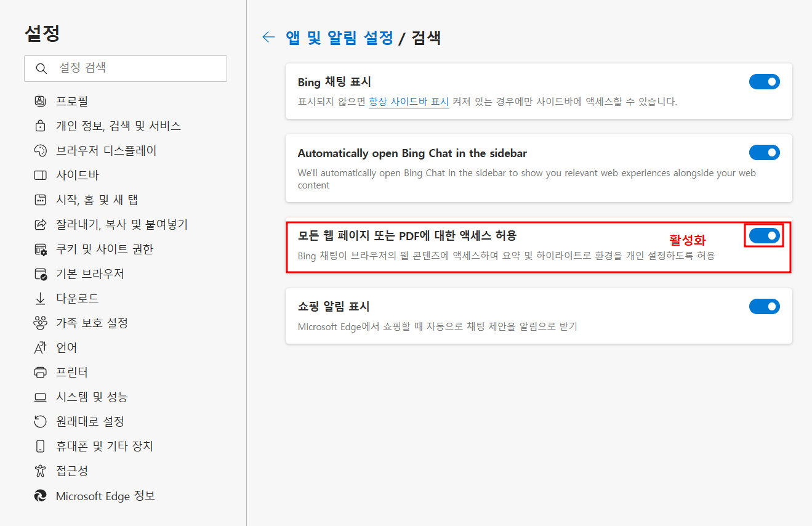
Task: Click the cookies and site permissions icon
Action: point(40,249)
